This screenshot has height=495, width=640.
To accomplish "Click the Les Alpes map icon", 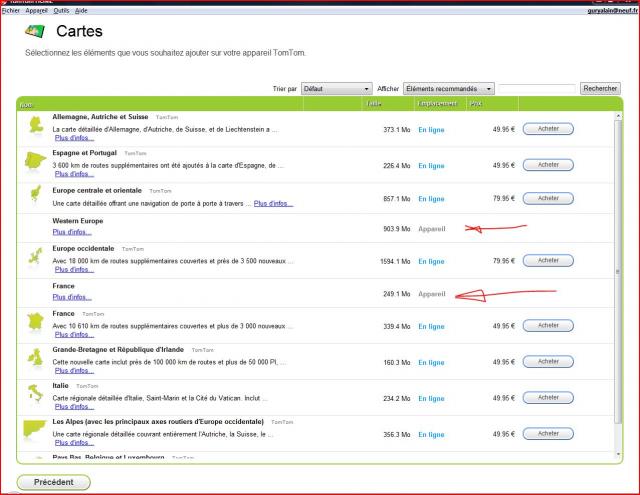I will click(x=35, y=429).
